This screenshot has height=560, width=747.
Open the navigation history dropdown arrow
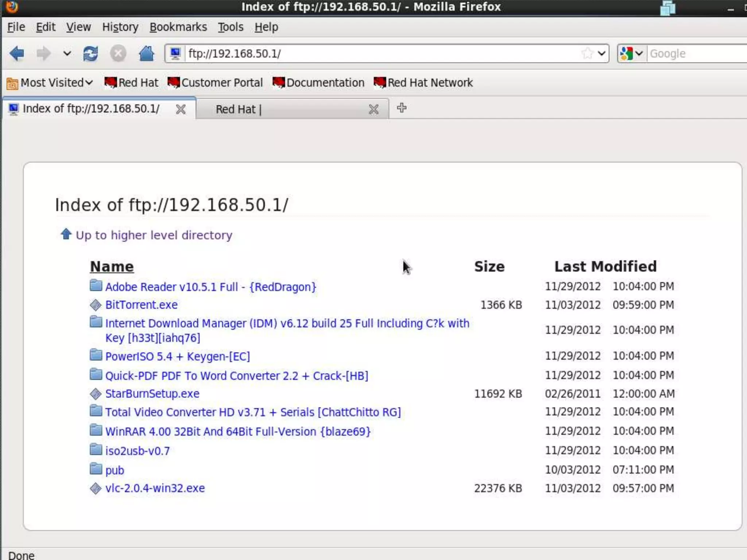(67, 54)
